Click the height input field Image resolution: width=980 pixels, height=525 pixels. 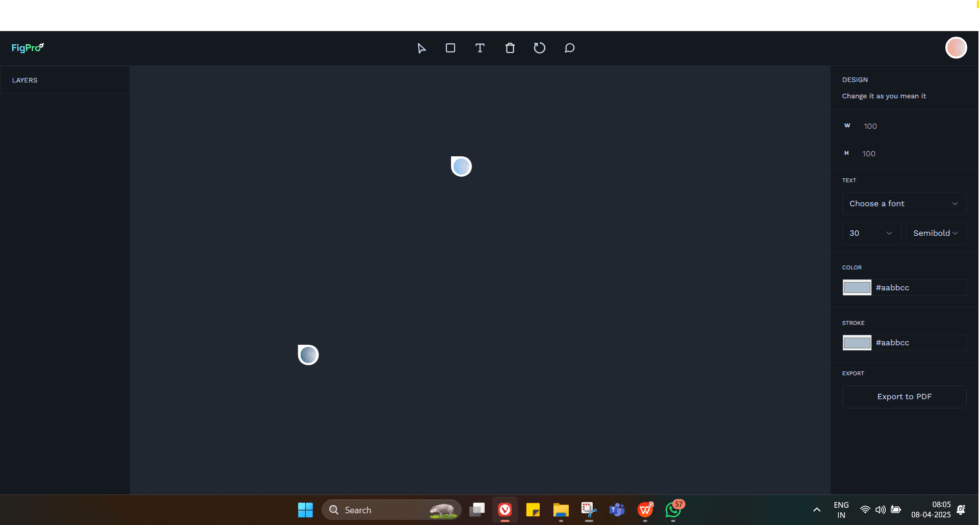tap(907, 154)
